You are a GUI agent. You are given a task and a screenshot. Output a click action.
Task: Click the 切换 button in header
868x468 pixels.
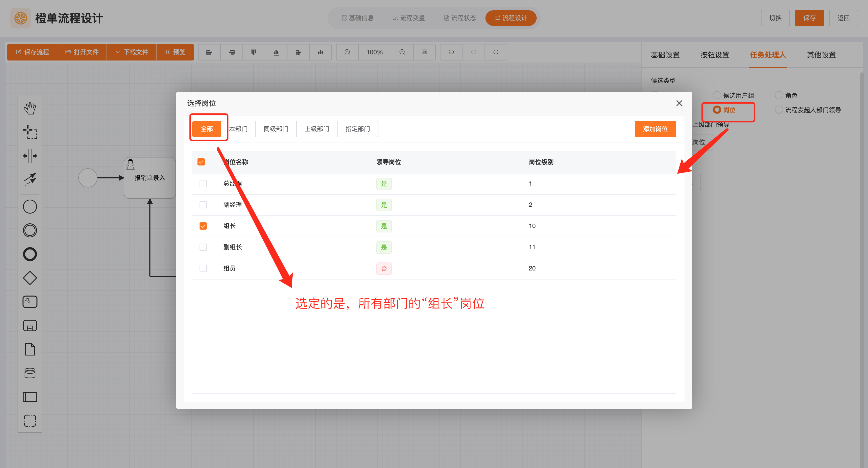tap(775, 18)
